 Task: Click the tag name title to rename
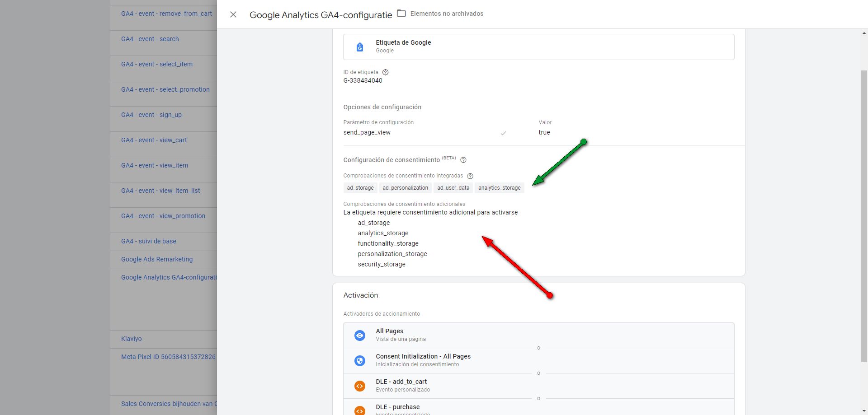pos(321,15)
